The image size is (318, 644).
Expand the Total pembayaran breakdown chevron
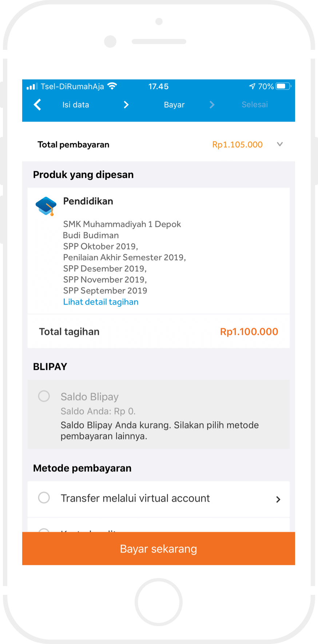click(x=280, y=144)
